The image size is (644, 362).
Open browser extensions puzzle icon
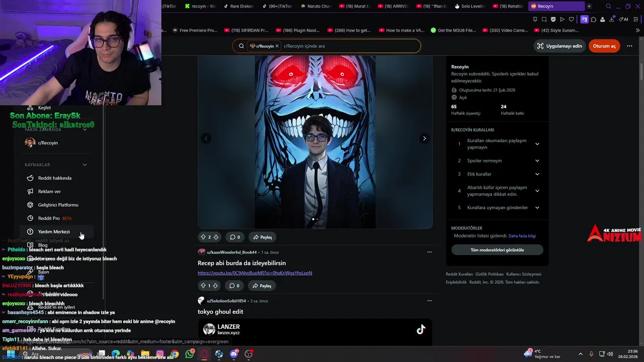click(x=594, y=19)
